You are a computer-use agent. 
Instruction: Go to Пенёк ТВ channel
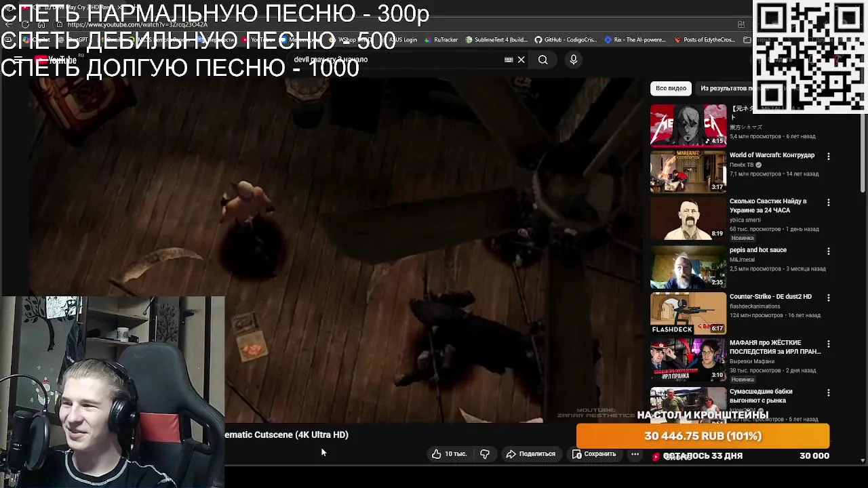click(741, 165)
